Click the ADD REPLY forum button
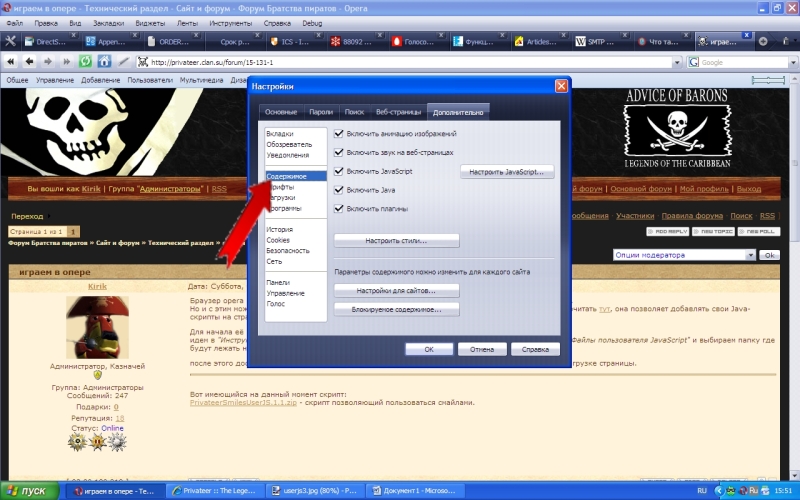 [667, 232]
